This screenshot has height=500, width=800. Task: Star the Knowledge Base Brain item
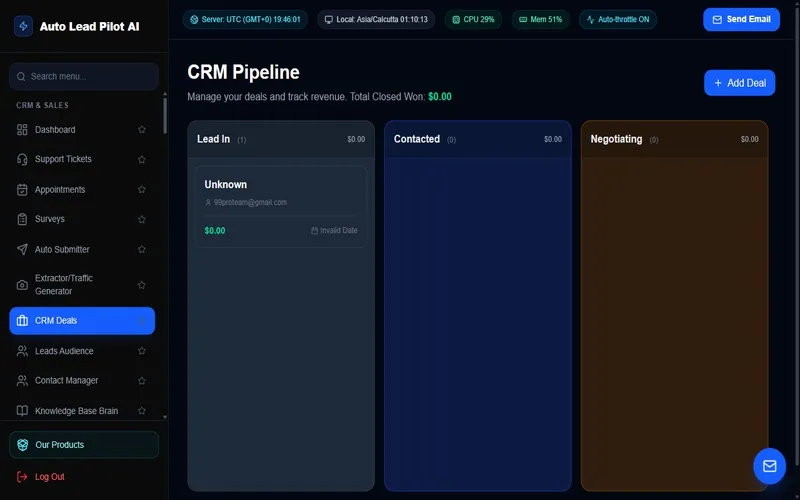point(142,411)
